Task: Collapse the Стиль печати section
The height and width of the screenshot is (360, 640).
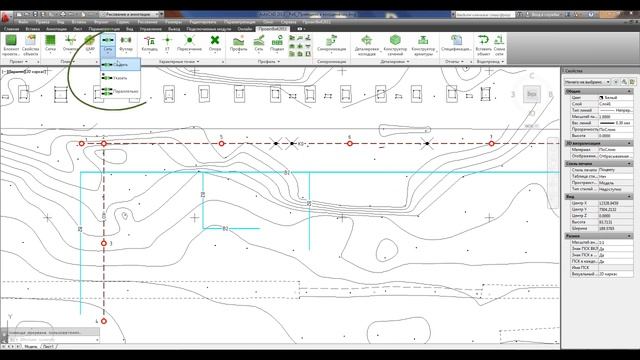Action: 629,163
